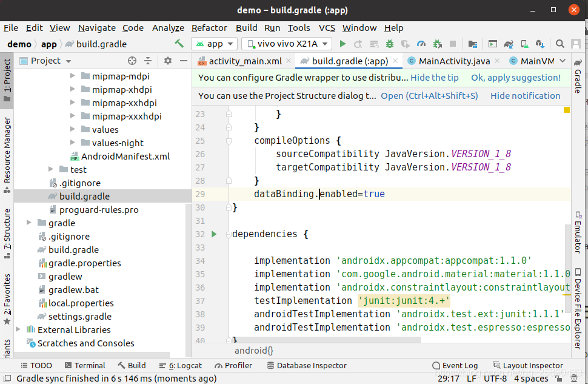Screen dimensions: 588x384
Task: Open the Event Log button
Action: click(455, 365)
